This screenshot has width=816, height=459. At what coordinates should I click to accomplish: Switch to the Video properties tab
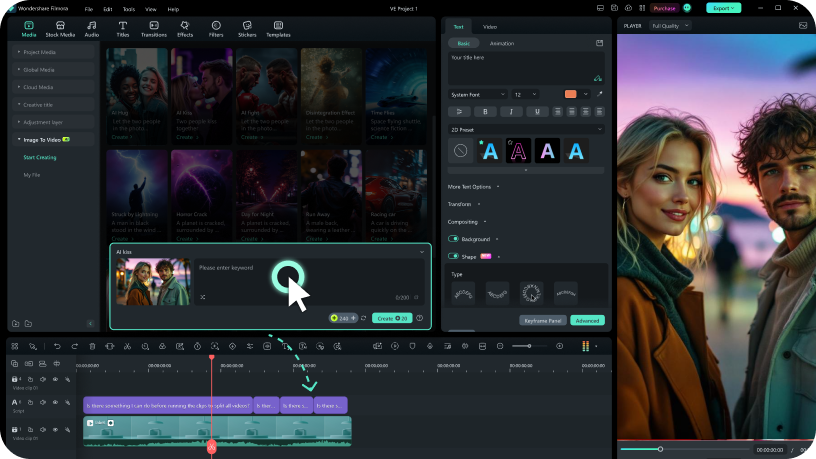[490, 27]
